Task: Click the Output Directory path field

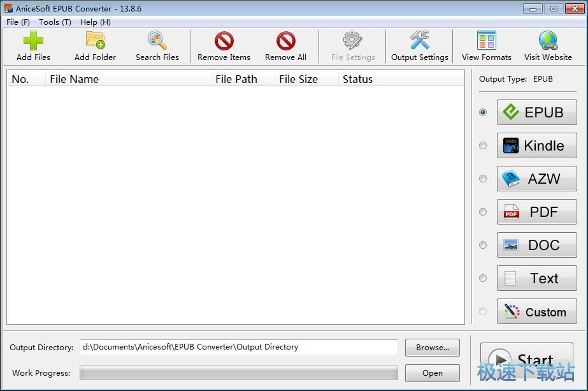Action: point(238,348)
